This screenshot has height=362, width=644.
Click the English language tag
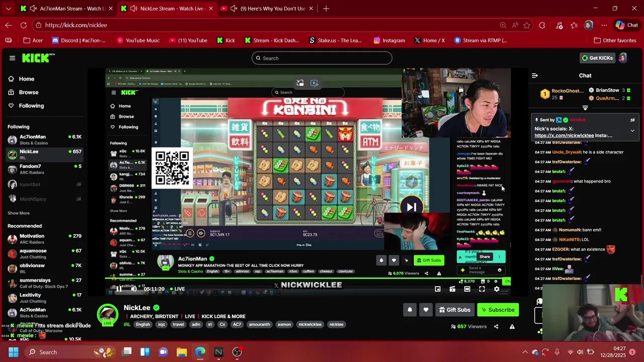tap(143, 324)
